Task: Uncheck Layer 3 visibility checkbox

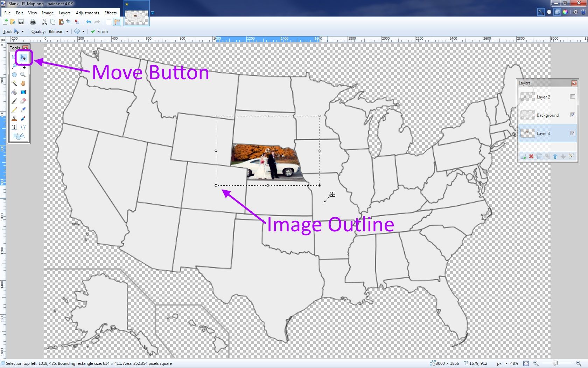Action: coord(573,133)
